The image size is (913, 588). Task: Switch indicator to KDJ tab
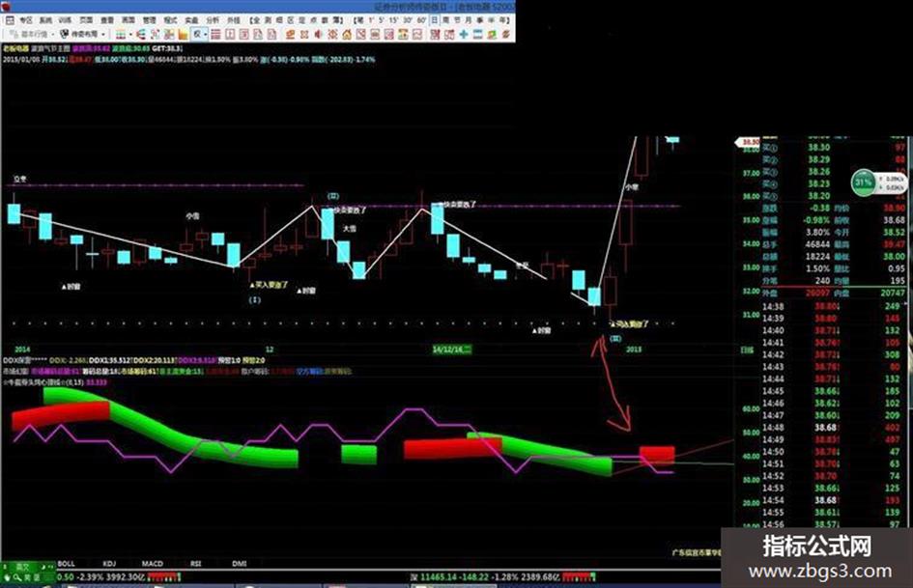tap(109, 564)
